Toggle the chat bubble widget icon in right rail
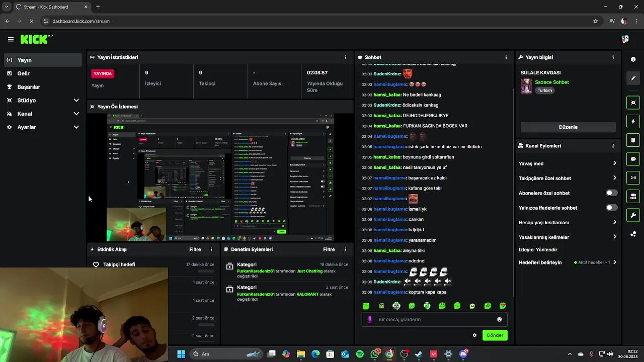The image size is (644, 362). [x=633, y=159]
